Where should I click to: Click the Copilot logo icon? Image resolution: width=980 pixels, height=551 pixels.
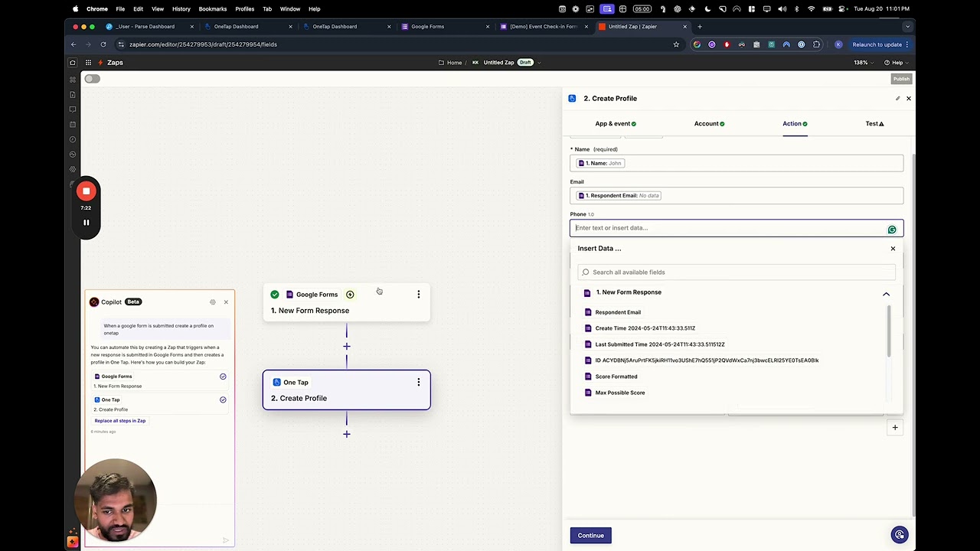[x=94, y=302]
